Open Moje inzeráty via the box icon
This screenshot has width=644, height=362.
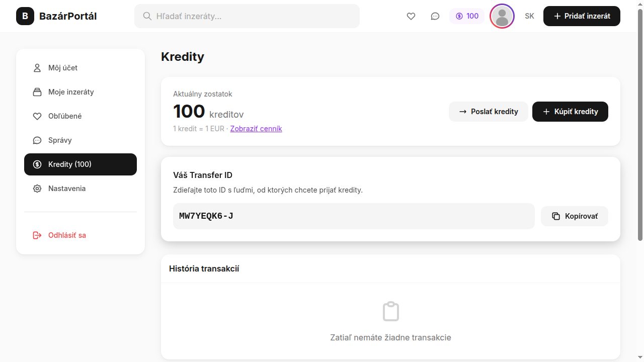click(37, 92)
